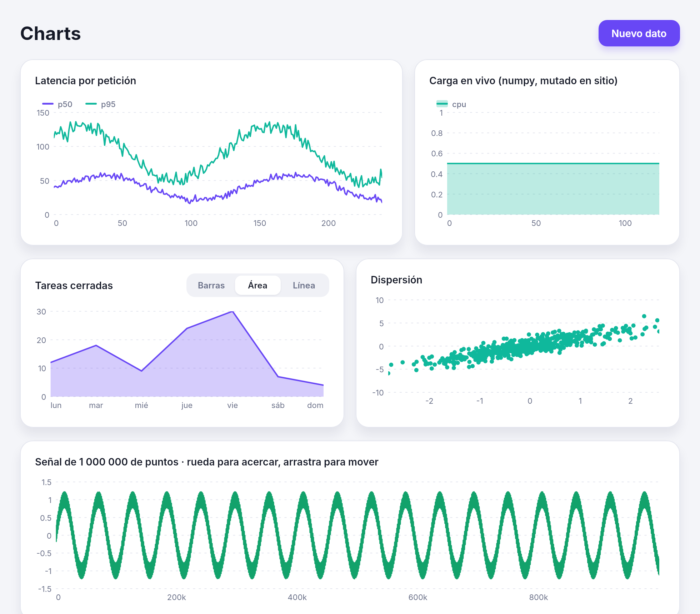Click the 'Latencia por petición' title
This screenshot has width=700, height=614.
point(85,81)
